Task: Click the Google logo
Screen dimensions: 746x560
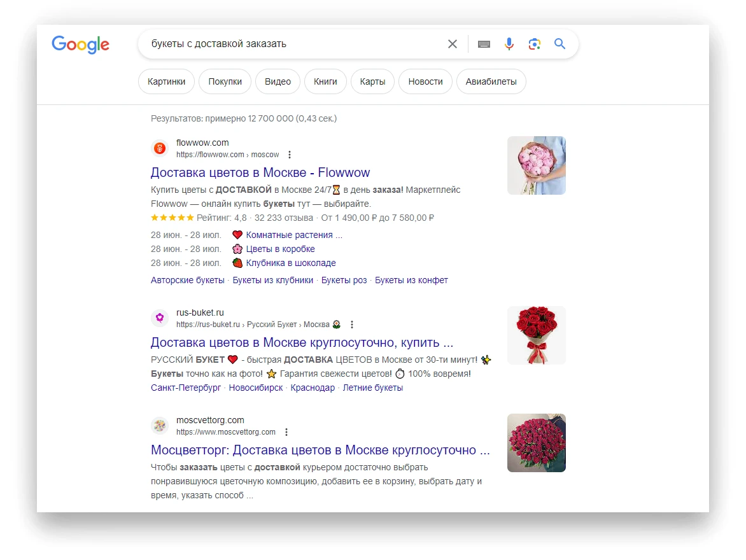Action: [x=80, y=45]
